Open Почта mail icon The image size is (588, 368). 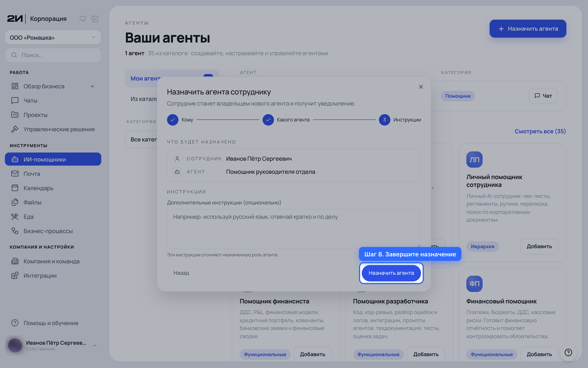15,174
